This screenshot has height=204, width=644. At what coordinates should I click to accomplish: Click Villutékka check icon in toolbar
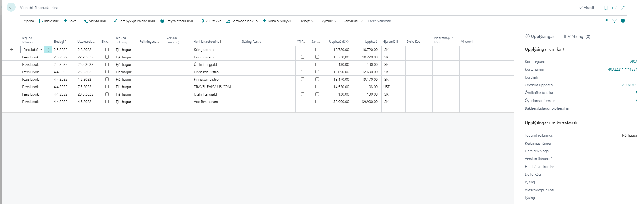point(202,21)
